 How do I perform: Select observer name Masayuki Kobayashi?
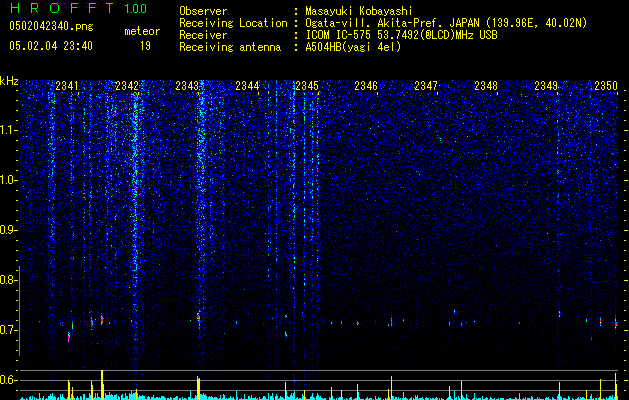pos(359,11)
